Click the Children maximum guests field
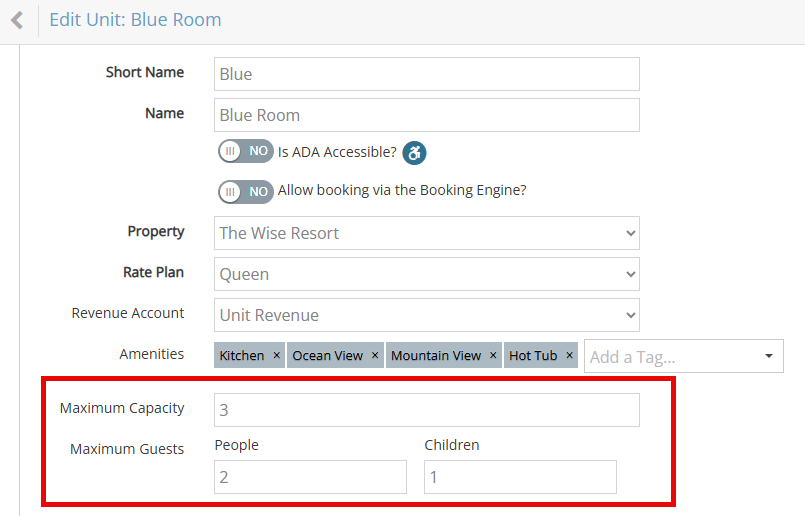Viewport: 805px width, 516px height. [520, 477]
